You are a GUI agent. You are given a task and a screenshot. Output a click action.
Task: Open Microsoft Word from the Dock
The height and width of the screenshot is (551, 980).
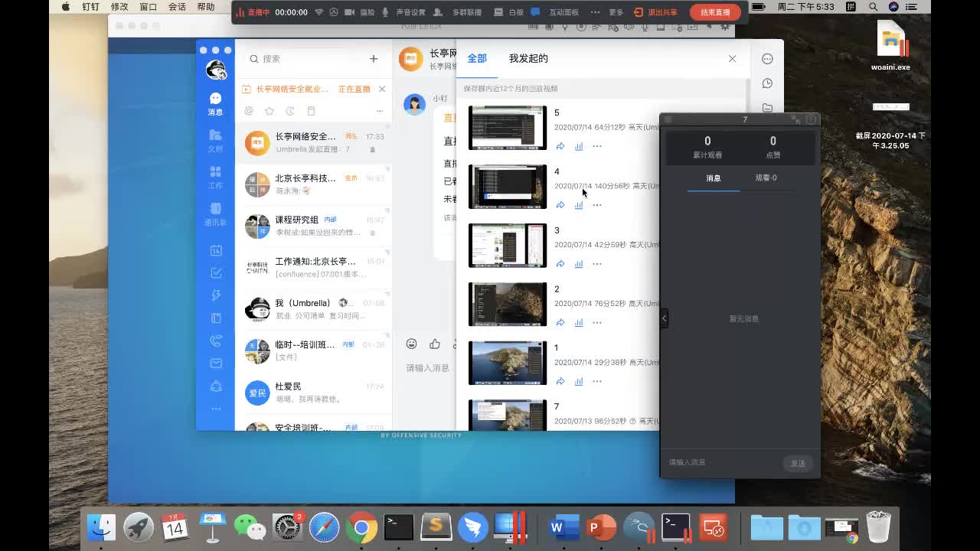coord(563,527)
